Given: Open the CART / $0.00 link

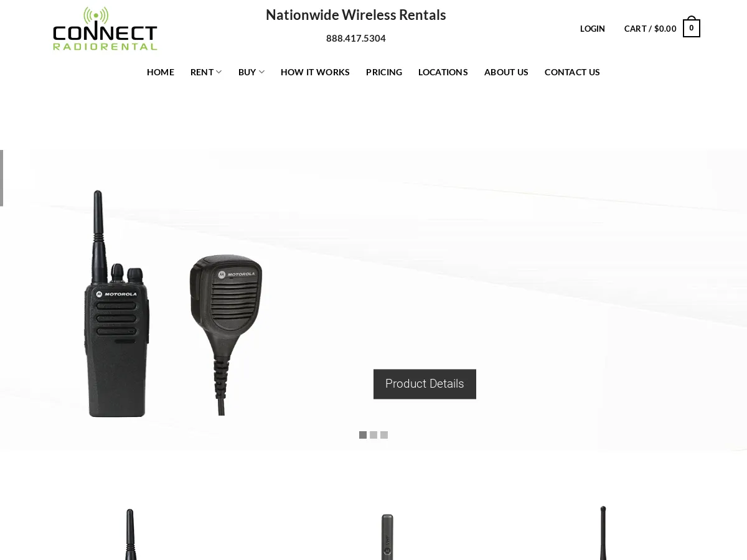Looking at the screenshot, I should [x=651, y=29].
